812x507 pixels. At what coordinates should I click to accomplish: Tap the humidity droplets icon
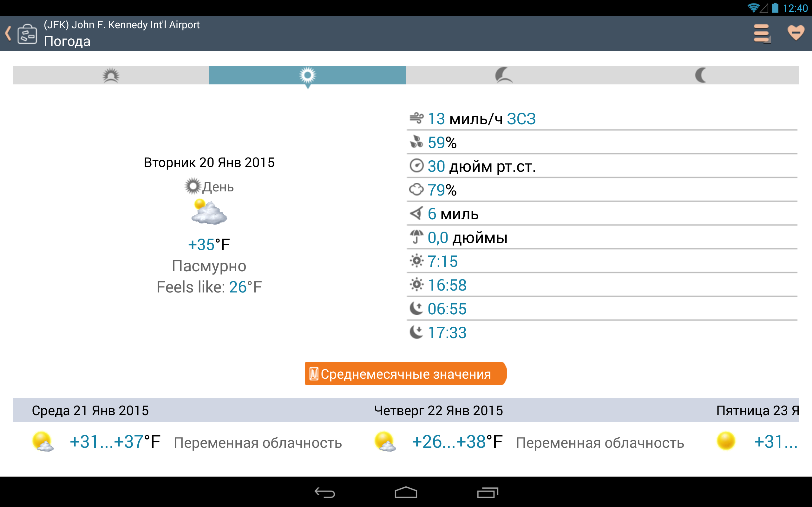tap(416, 142)
